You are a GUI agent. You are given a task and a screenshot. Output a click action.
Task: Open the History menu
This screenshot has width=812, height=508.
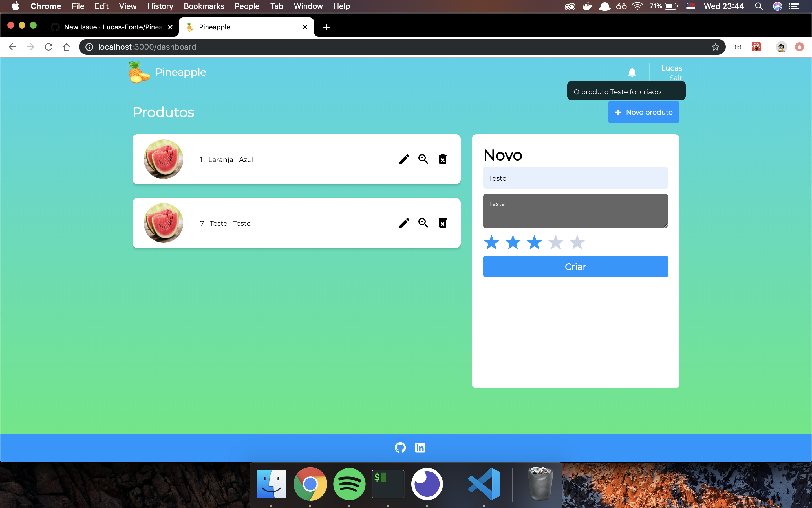(x=160, y=6)
